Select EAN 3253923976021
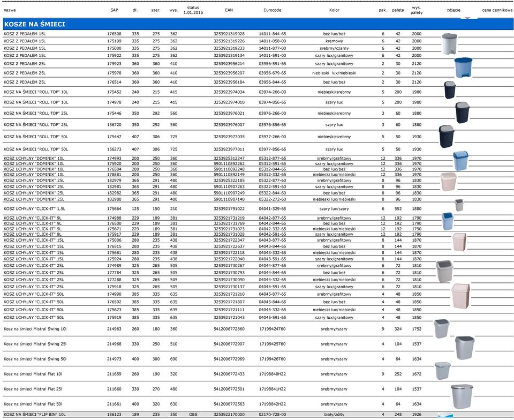 [x=229, y=113]
